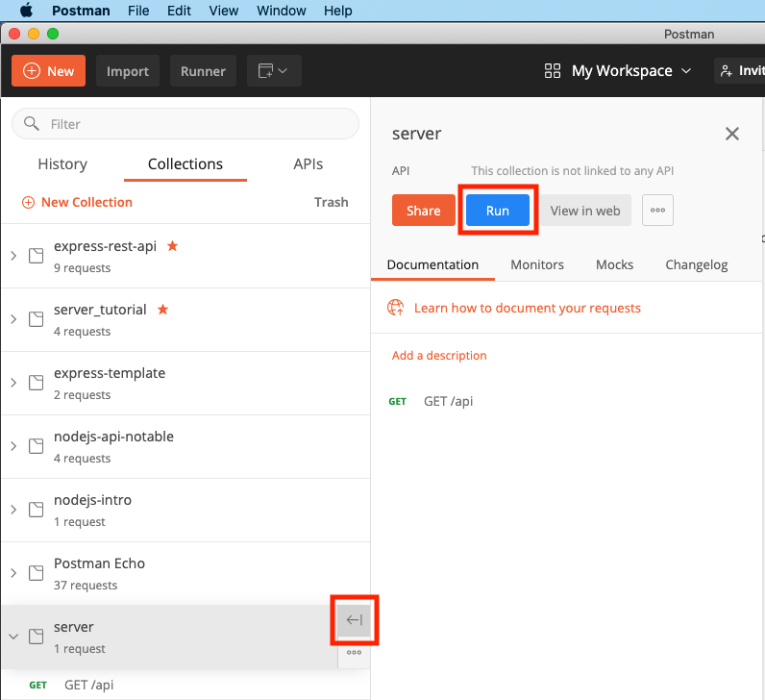Select the Postman Echo collection name
Image resolution: width=765 pixels, height=700 pixels.
click(x=100, y=563)
